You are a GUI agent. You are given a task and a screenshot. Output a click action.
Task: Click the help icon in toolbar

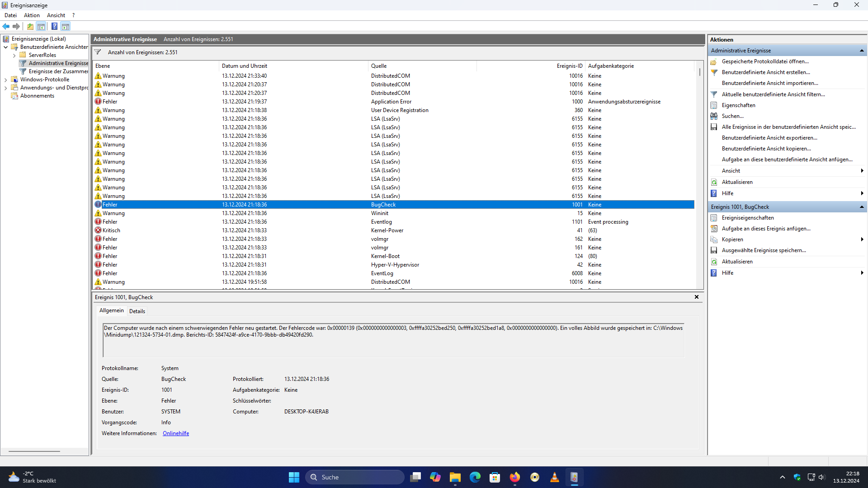54,26
